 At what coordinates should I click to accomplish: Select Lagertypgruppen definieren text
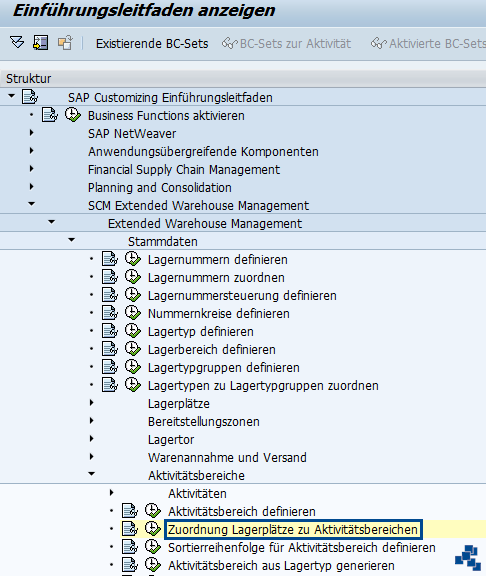224,367
